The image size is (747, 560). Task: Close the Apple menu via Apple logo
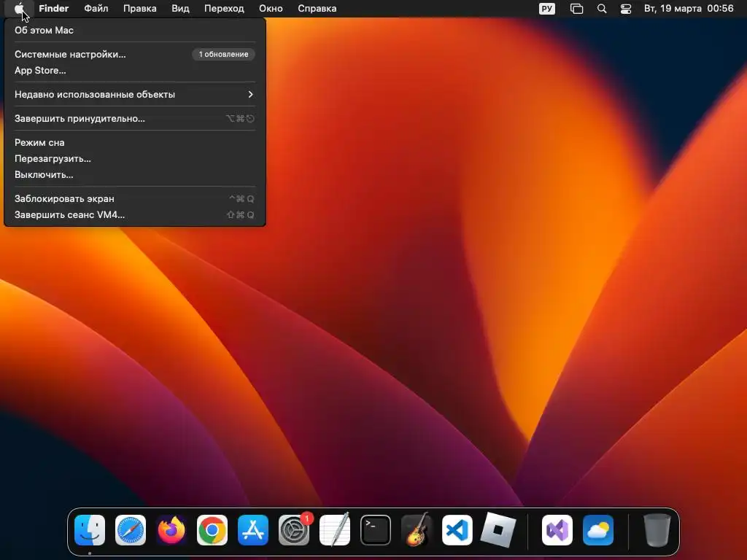pyautogui.click(x=19, y=9)
